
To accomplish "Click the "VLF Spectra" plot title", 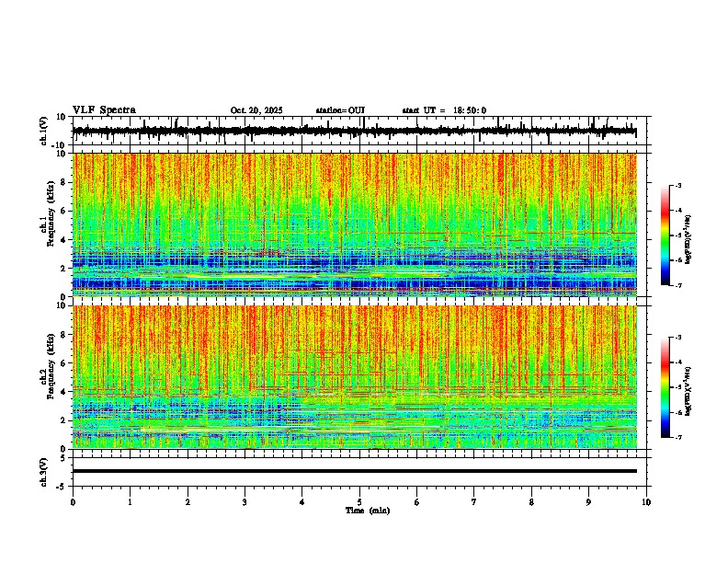I will click(x=104, y=110).
